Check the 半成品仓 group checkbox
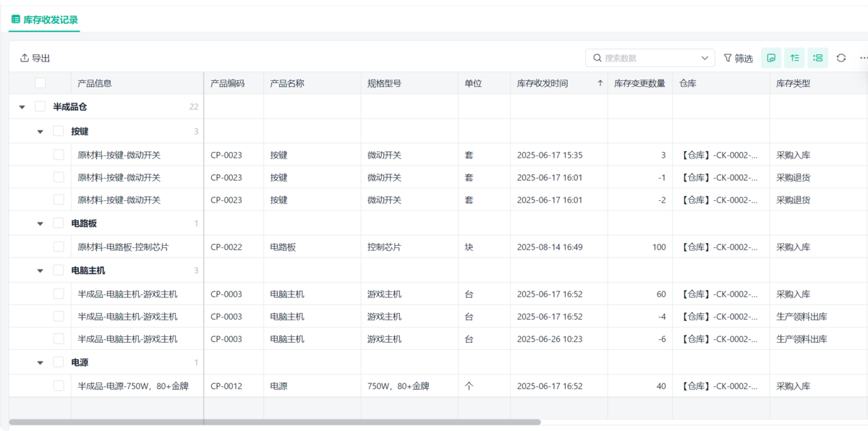868x431 pixels. (40, 106)
